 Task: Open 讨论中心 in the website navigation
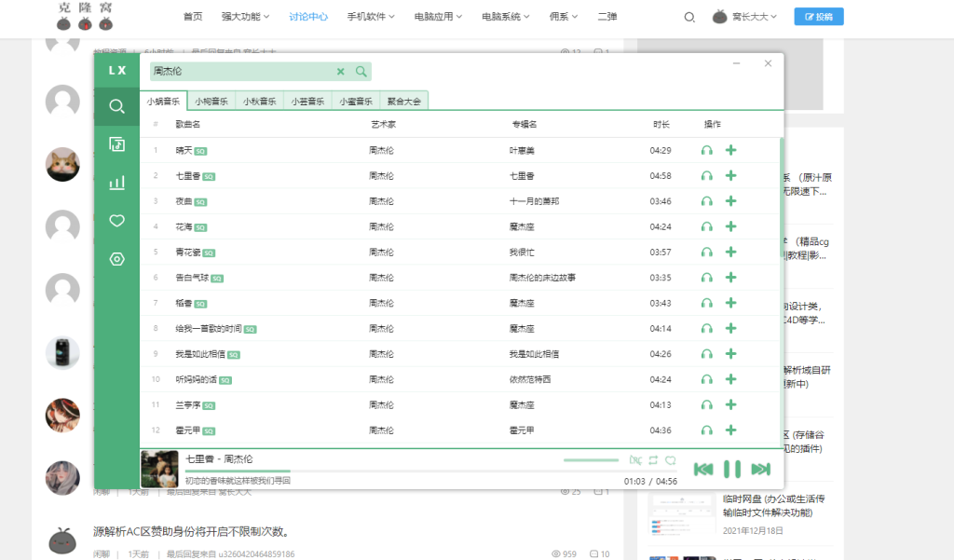click(308, 17)
